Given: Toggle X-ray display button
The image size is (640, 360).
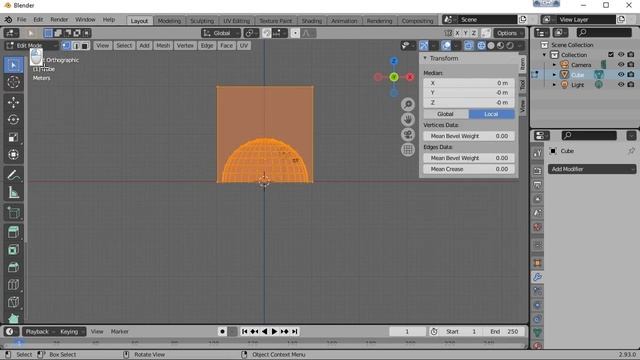Looking at the screenshot, I should (469, 46).
